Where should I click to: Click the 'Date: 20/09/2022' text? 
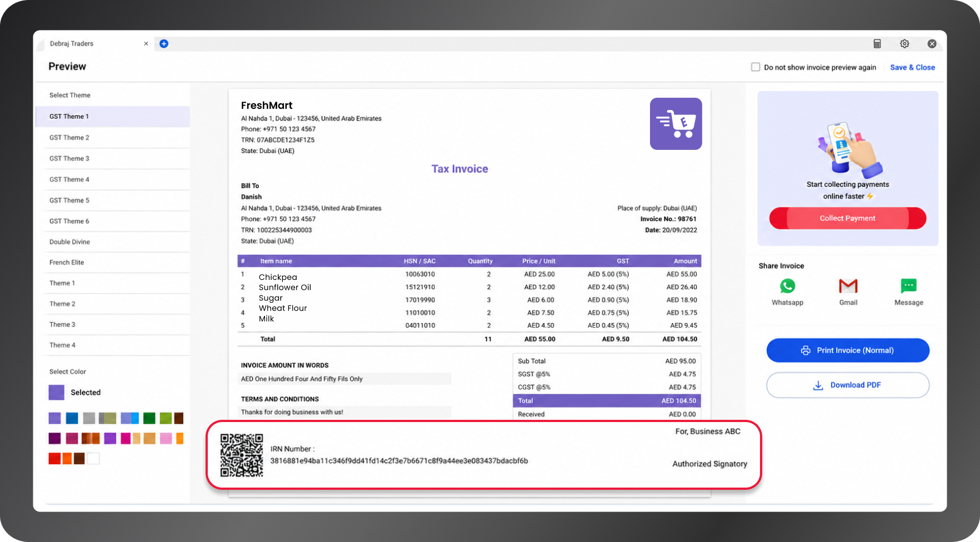tap(671, 230)
